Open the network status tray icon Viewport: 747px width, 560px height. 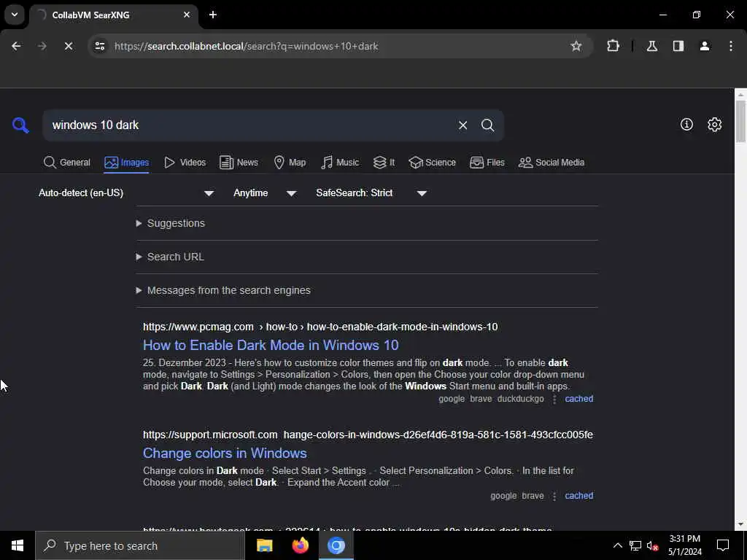tap(635, 545)
